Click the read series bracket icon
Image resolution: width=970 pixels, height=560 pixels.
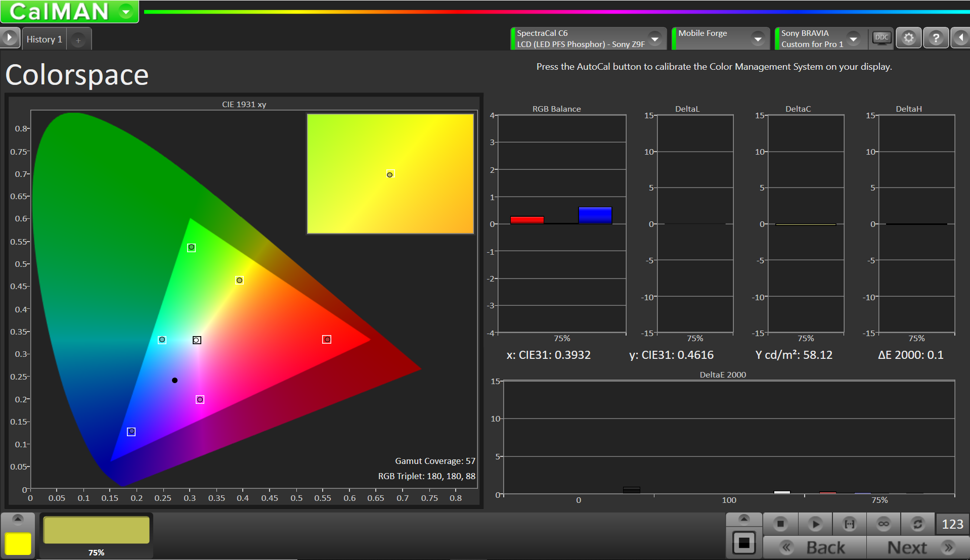click(850, 524)
